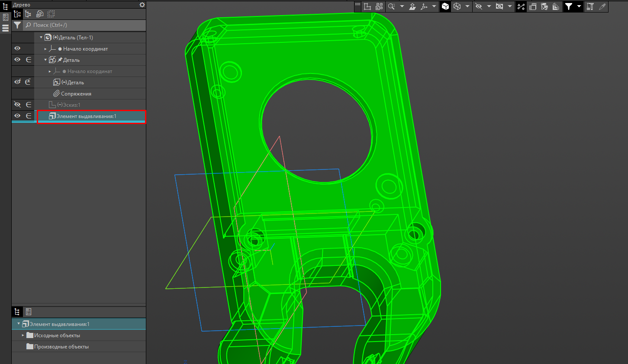The height and width of the screenshot is (364, 628).
Task: Show the hidden Эскиз:1 via eye icon
Action: [17, 105]
